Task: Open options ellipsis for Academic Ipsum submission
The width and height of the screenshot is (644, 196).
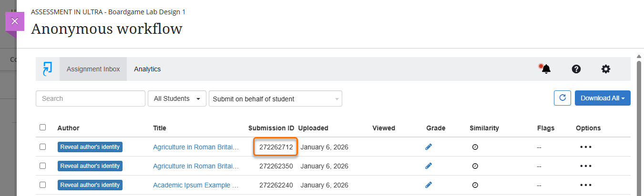Action: 586,185
